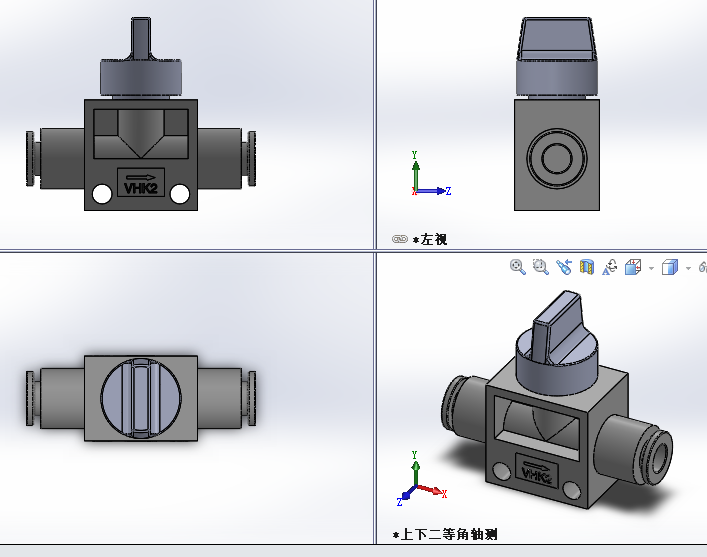Click the View Orientation cube icon
Viewport: 707px width, 557px height.
click(633, 267)
